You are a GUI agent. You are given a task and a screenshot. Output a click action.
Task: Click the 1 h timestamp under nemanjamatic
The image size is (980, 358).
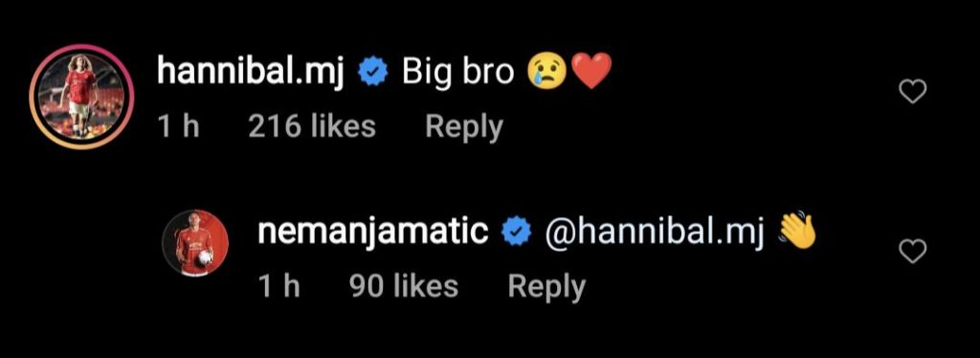tap(278, 286)
